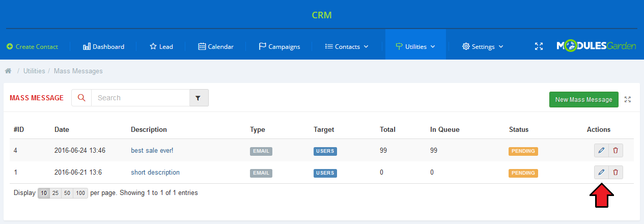The image size is (644, 224).
Task: Sort by the Type column header
Action: click(258, 129)
